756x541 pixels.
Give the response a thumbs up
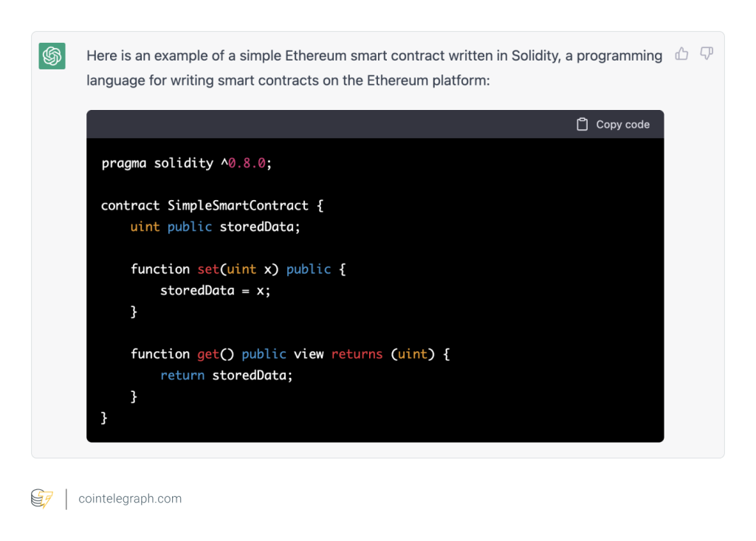[x=681, y=54]
